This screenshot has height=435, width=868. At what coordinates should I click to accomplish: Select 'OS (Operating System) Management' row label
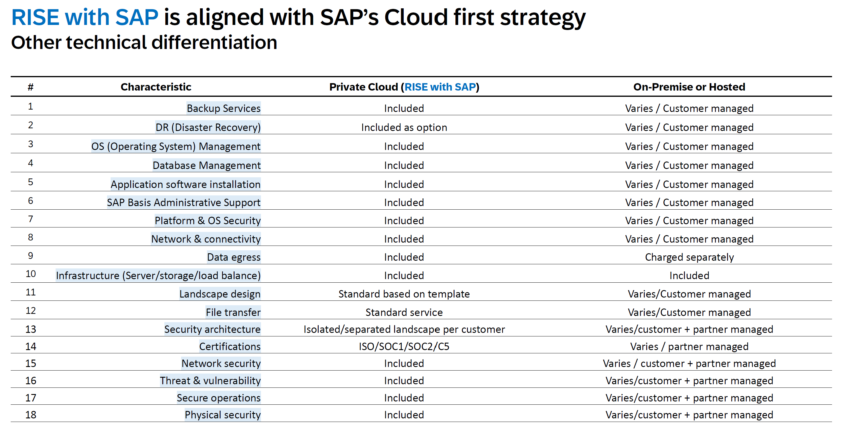coord(176,146)
